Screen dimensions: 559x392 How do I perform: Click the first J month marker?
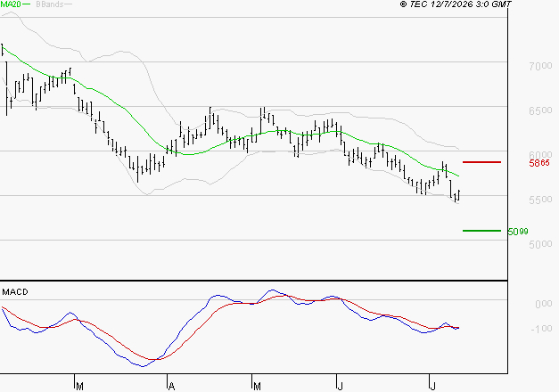click(x=340, y=387)
